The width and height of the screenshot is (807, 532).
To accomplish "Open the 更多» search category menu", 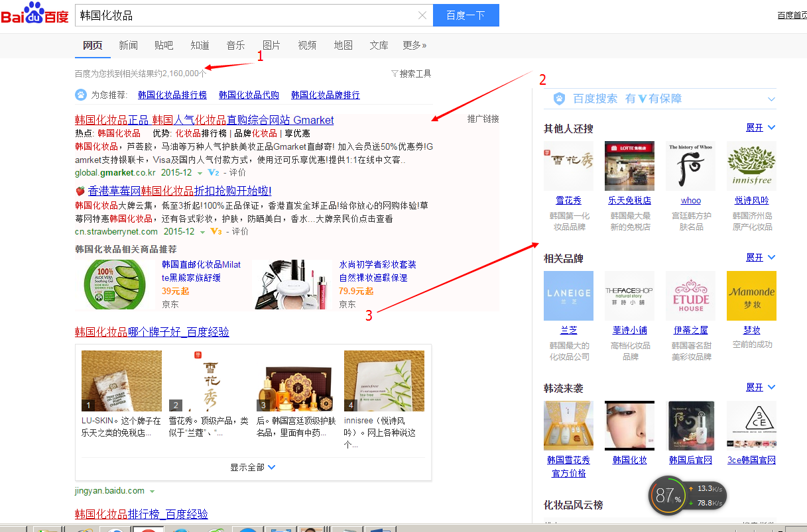I will [414, 45].
